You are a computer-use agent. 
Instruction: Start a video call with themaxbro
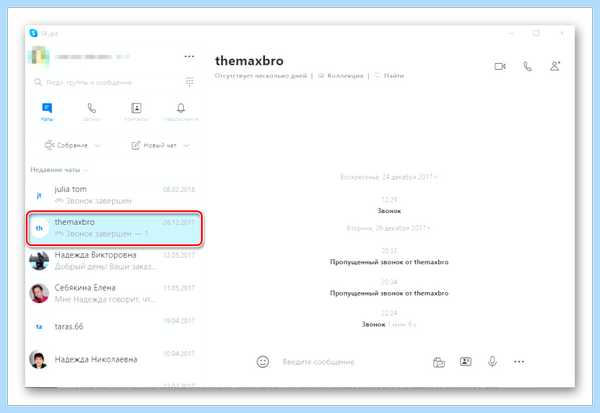[x=500, y=66]
